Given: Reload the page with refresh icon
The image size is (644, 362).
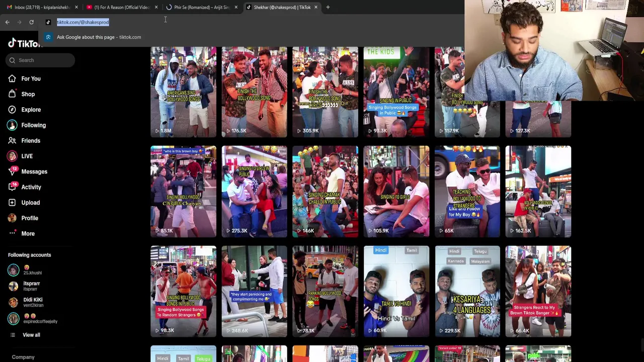Looking at the screenshot, I should click(31, 22).
